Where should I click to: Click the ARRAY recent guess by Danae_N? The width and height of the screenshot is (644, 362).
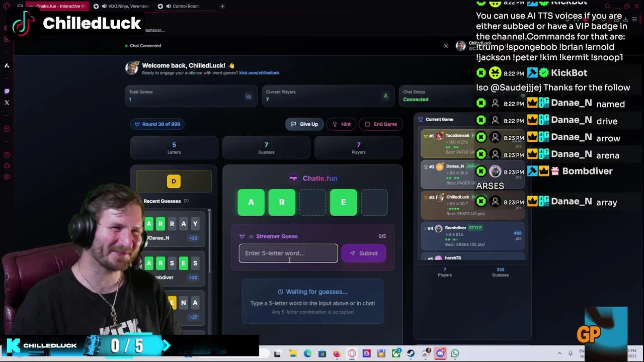pos(174,230)
